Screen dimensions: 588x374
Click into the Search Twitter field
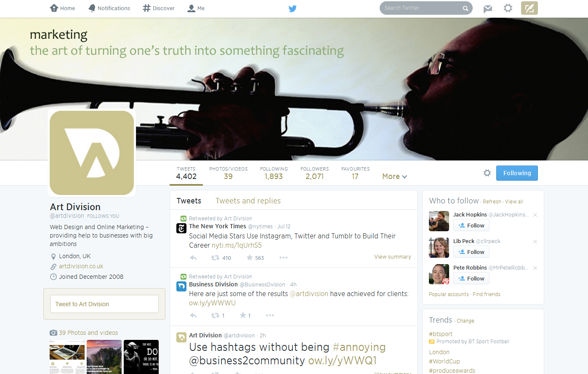[421, 8]
